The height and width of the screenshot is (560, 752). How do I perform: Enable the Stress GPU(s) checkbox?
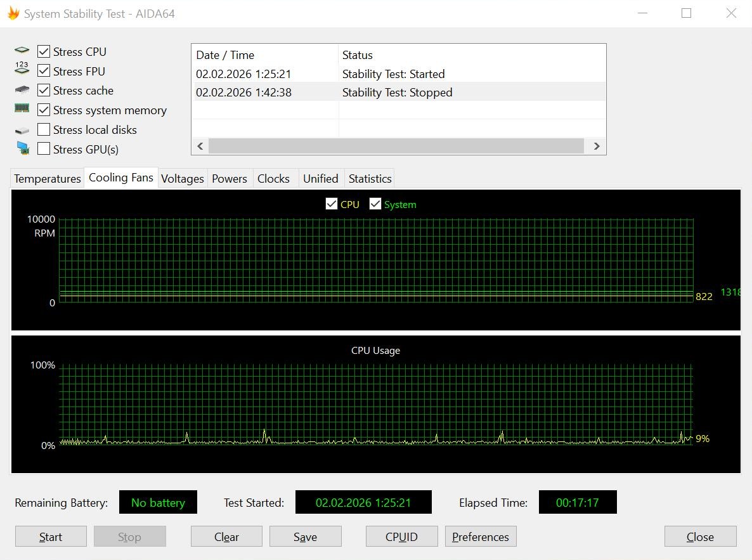(44, 149)
